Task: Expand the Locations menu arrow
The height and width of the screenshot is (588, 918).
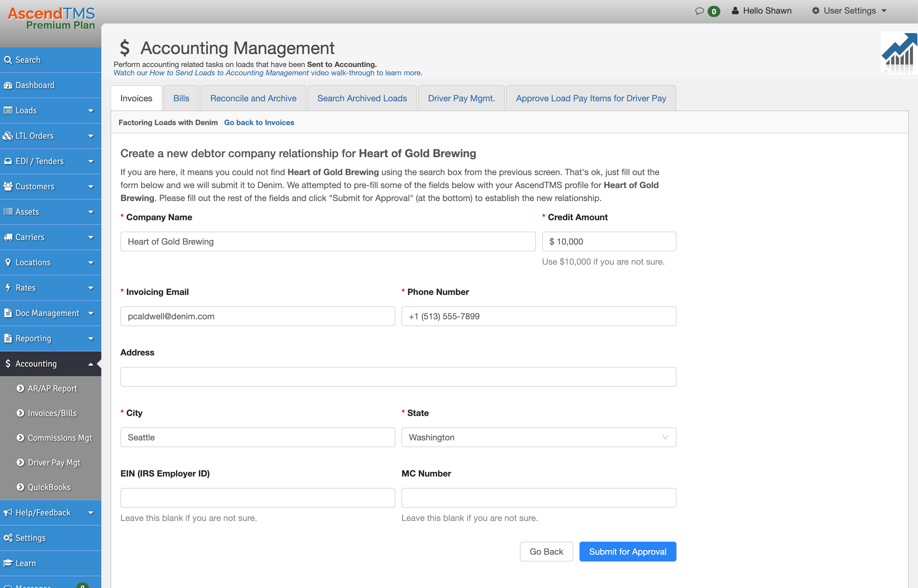Action: pyautogui.click(x=91, y=263)
